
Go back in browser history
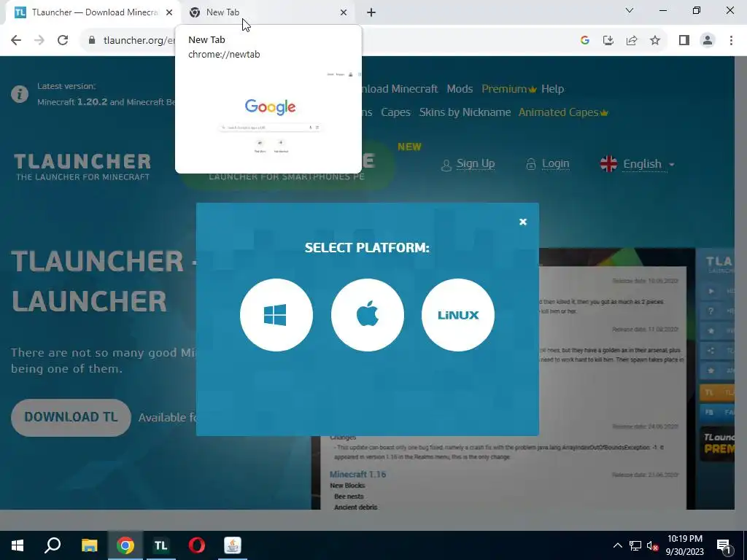click(x=16, y=41)
